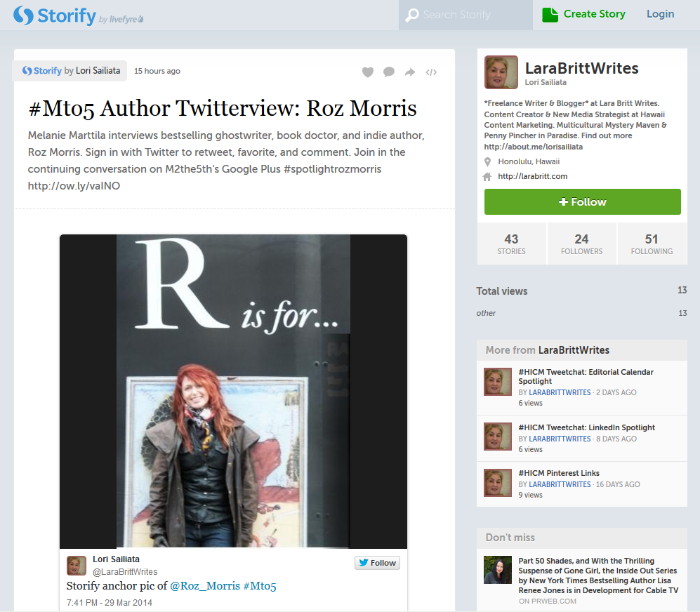Like the story with heart icon
This screenshot has height=612, width=700.
367,72
